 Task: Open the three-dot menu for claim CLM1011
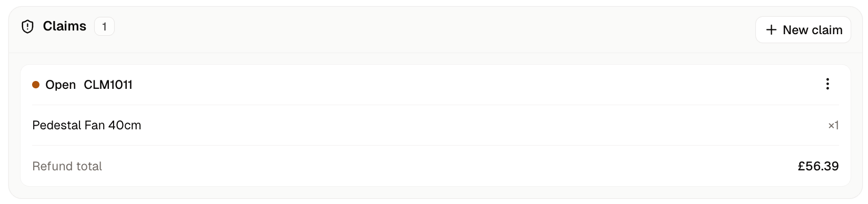click(x=827, y=84)
